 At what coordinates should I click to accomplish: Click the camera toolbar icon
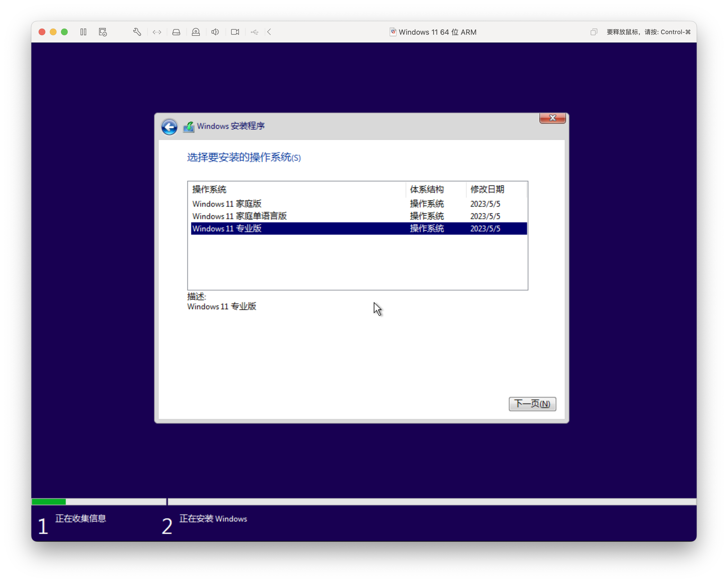[235, 32]
